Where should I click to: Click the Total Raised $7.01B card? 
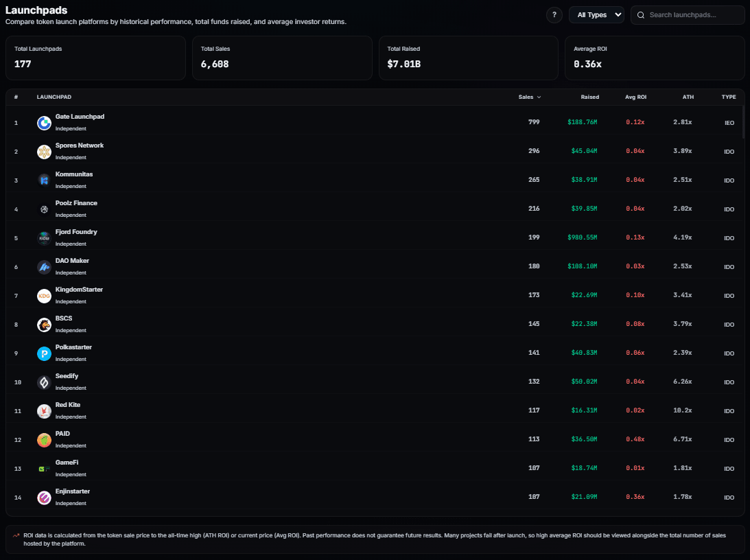pos(468,58)
